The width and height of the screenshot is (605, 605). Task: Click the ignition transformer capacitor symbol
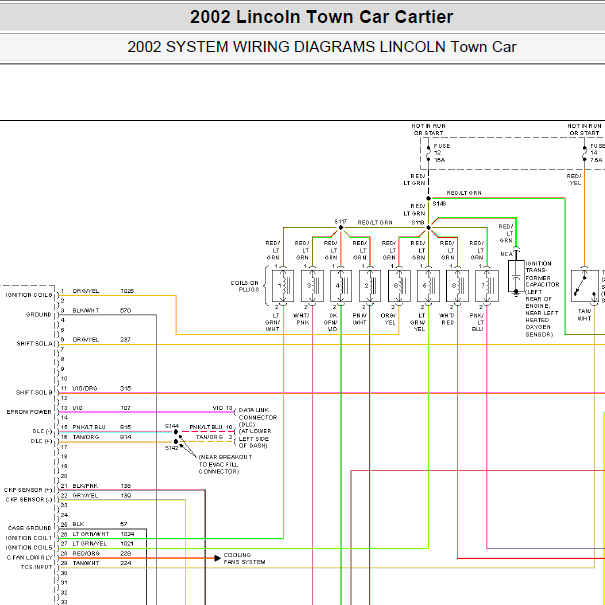(x=516, y=277)
